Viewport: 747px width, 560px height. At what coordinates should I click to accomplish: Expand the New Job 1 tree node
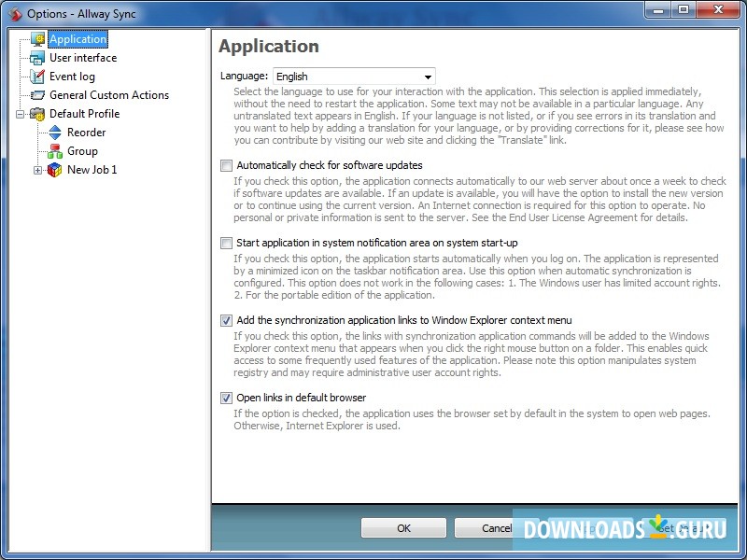37,170
